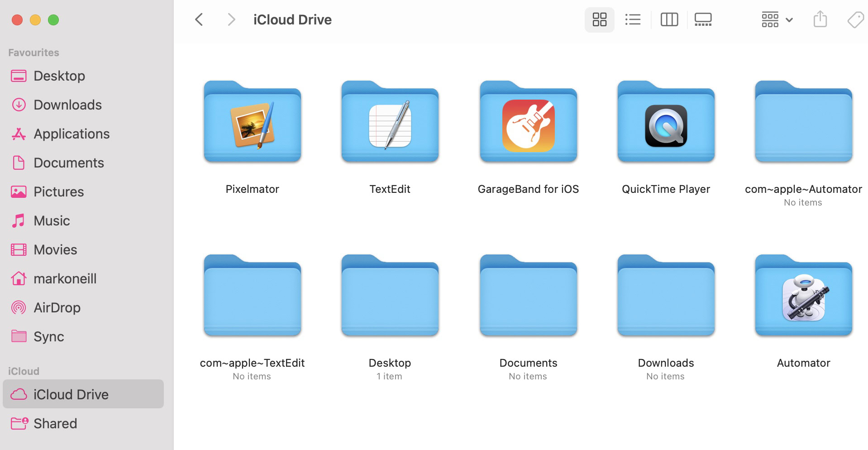
Task: Click the Favourites section header
Action: click(33, 53)
